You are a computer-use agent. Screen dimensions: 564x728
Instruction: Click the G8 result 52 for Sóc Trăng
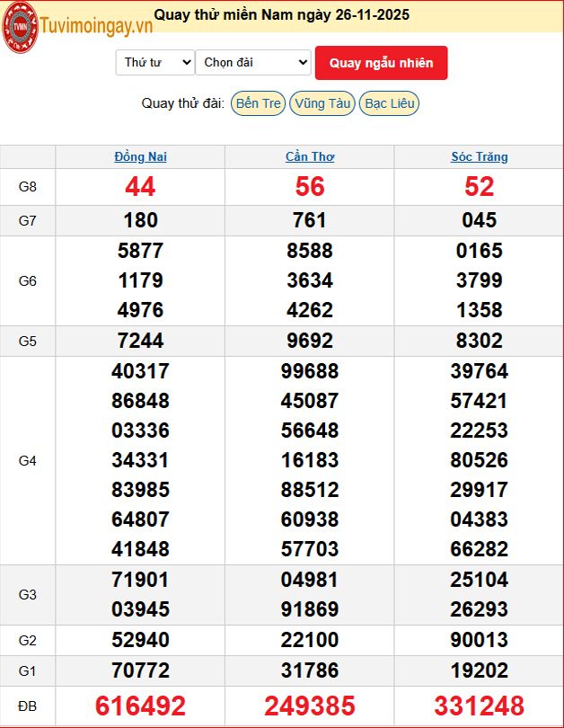pyautogui.click(x=480, y=186)
